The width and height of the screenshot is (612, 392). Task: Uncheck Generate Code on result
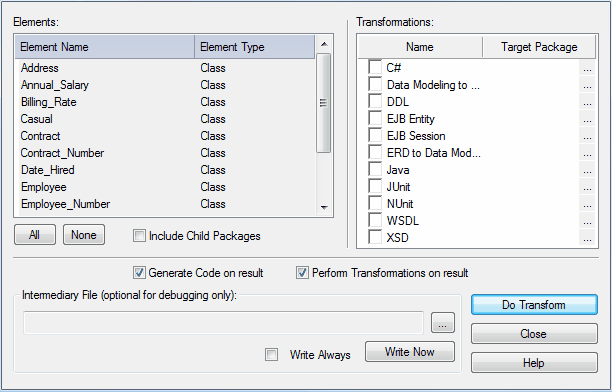coord(139,273)
